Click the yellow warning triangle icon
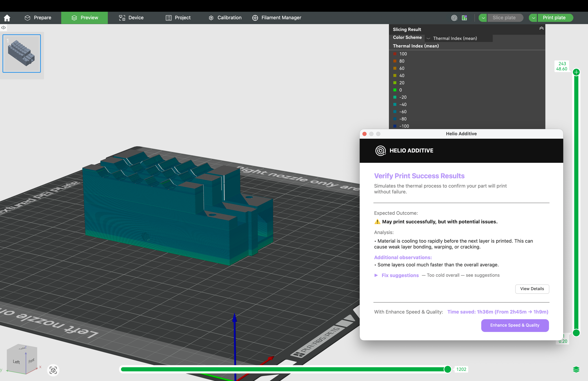 pyautogui.click(x=377, y=221)
